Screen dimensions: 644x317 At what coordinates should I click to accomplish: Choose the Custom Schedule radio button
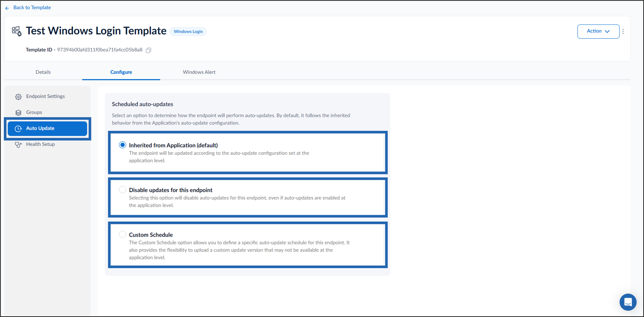point(122,234)
